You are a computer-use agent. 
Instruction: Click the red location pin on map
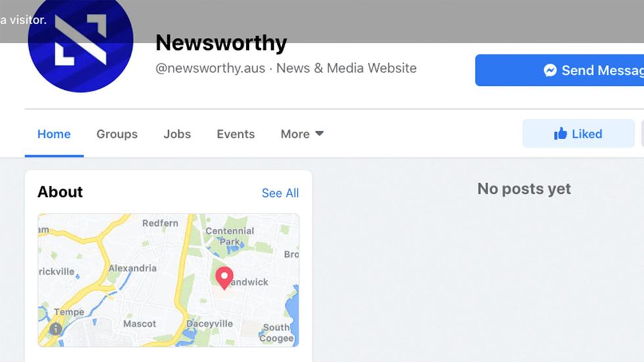[224, 278]
